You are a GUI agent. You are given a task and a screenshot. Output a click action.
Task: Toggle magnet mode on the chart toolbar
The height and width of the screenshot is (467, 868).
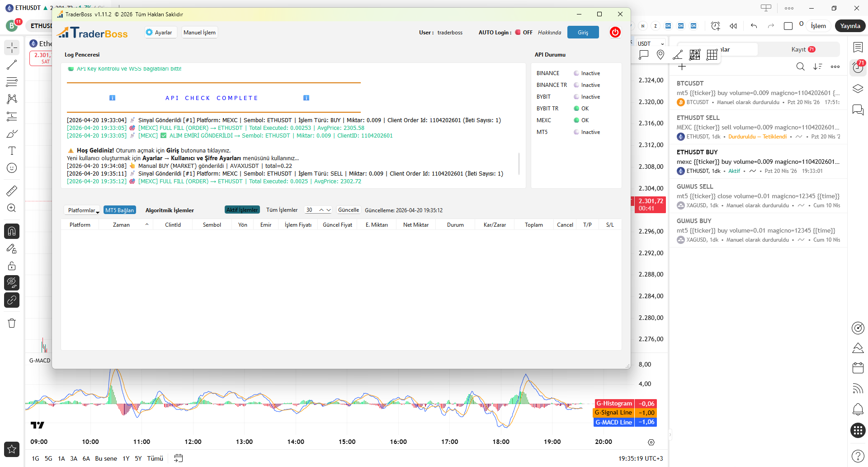(x=12, y=231)
